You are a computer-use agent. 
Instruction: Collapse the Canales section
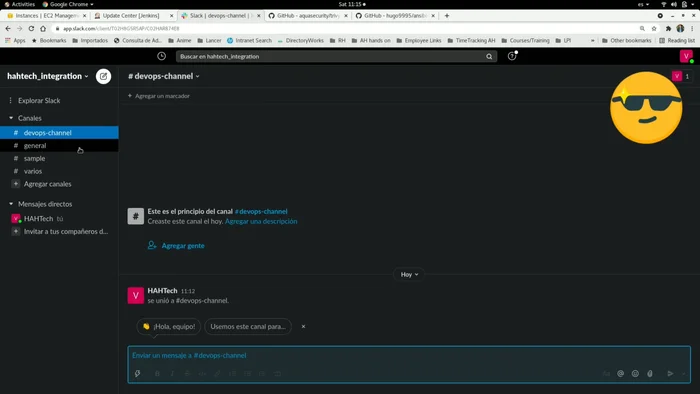tap(11, 118)
